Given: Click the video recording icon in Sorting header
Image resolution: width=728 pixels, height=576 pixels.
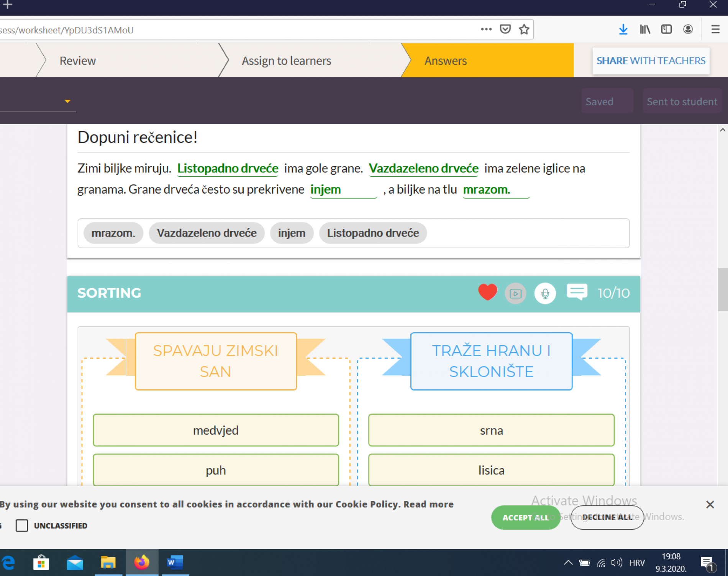Looking at the screenshot, I should (x=515, y=294).
